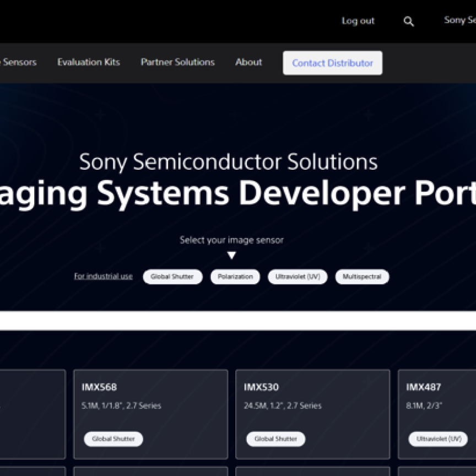Open the IMX530 sensor card
Image resolution: width=476 pixels, height=476 pixels.
313,414
